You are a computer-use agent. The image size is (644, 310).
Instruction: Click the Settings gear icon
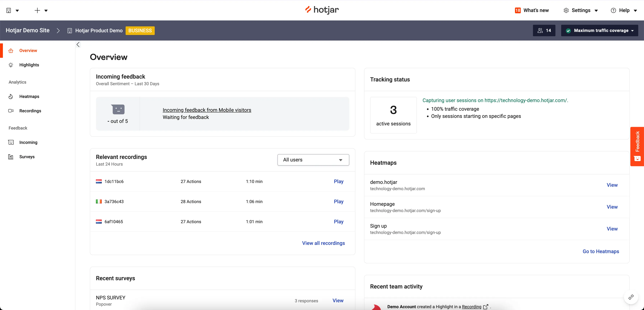click(566, 10)
